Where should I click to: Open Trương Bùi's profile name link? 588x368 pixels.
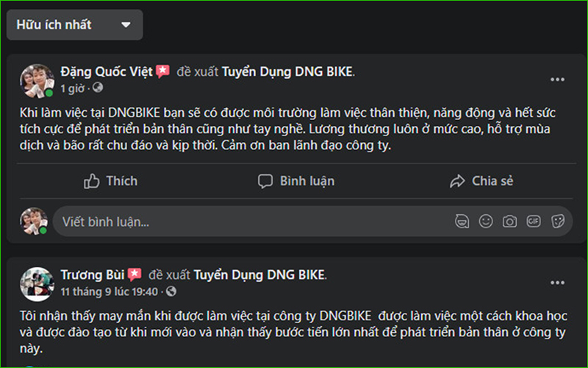pos(91,275)
